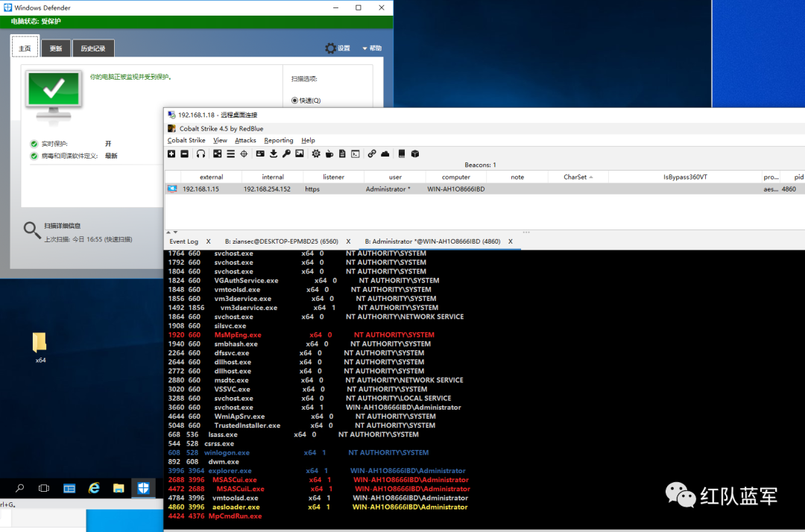Open Configure Listeners headphones icon
805x532 pixels.
tap(201, 154)
